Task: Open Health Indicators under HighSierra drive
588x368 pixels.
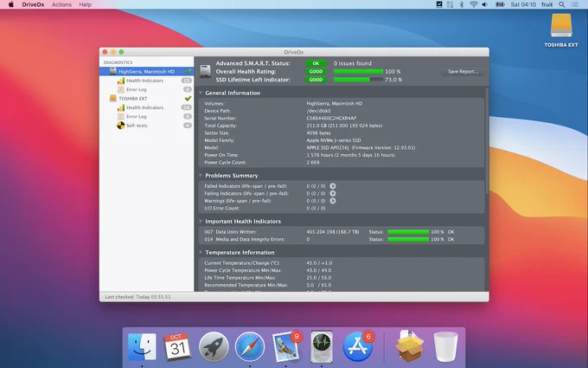Action: tap(146, 81)
